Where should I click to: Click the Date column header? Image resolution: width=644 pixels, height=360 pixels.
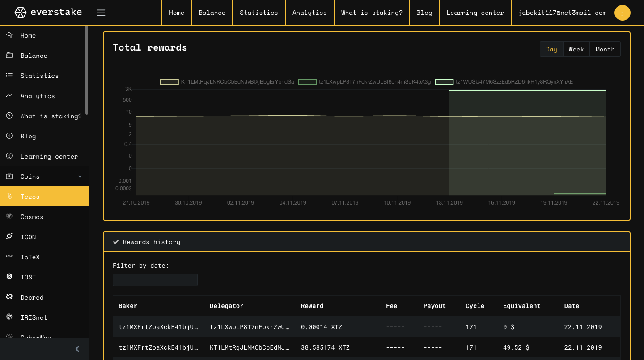tap(572, 306)
